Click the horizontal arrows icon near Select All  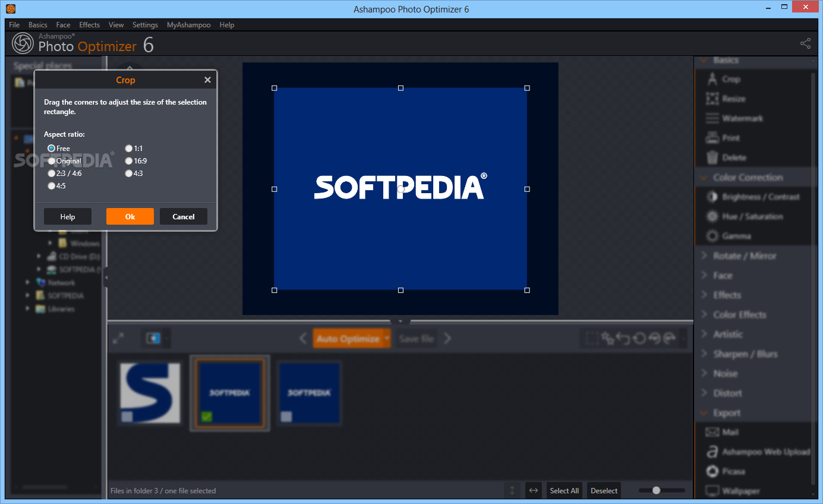point(534,490)
